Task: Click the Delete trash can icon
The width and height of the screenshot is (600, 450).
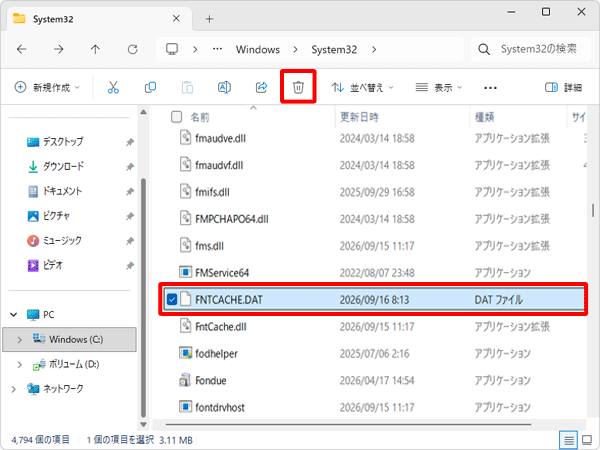Action: [x=298, y=87]
